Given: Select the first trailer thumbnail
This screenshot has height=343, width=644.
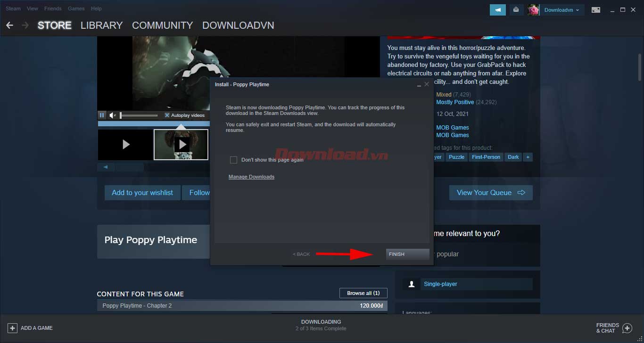Looking at the screenshot, I should (125, 145).
